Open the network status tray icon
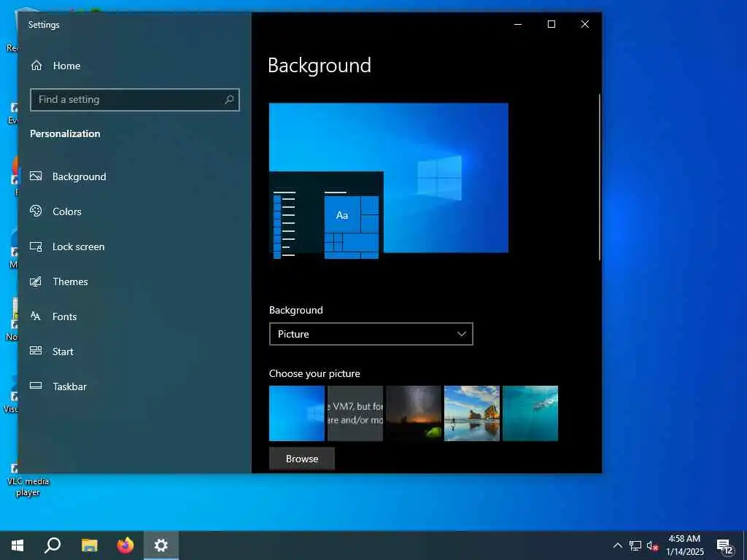The width and height of the screenshot is (747, 560). tap(635, 545)
